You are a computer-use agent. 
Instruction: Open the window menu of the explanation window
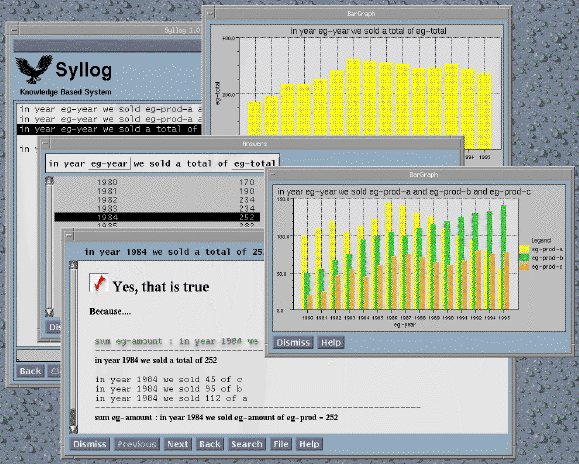pyautogui.click(x=69, y=235)
